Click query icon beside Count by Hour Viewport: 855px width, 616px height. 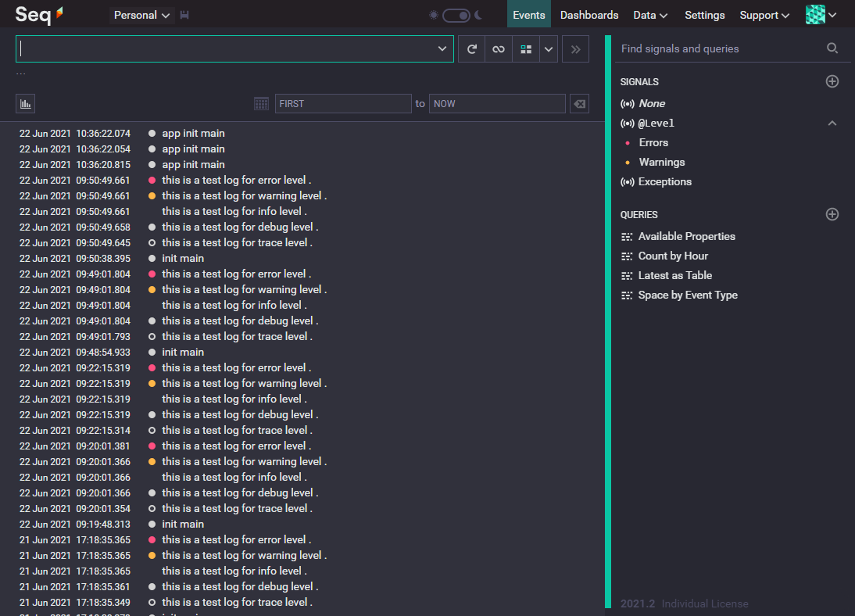(x=627, y=256)
